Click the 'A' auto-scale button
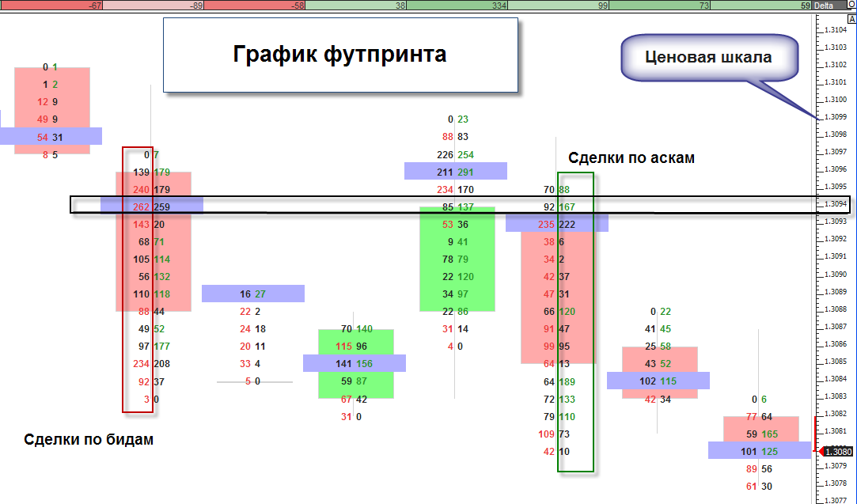 (851, 17)
